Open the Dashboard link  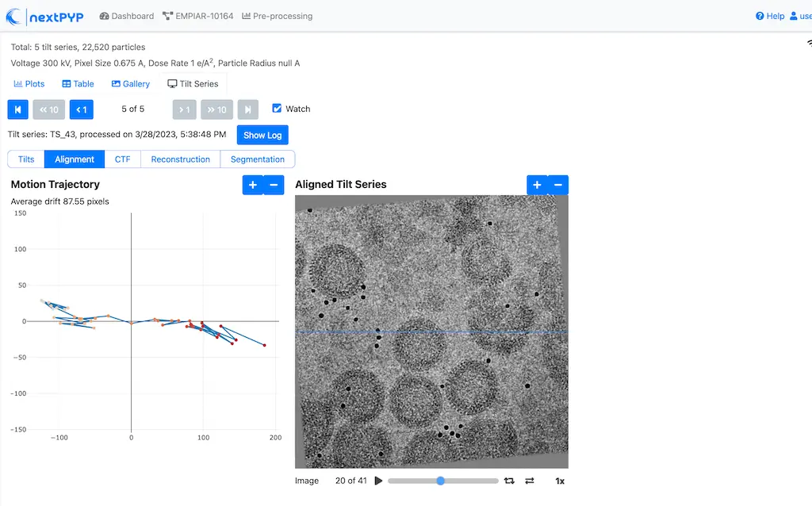tap(127, 16)
